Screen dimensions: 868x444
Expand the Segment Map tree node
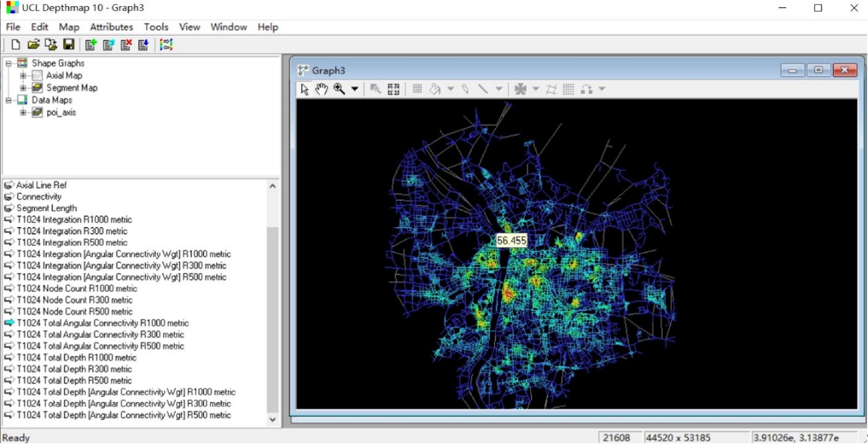click(x=23, y=88)
